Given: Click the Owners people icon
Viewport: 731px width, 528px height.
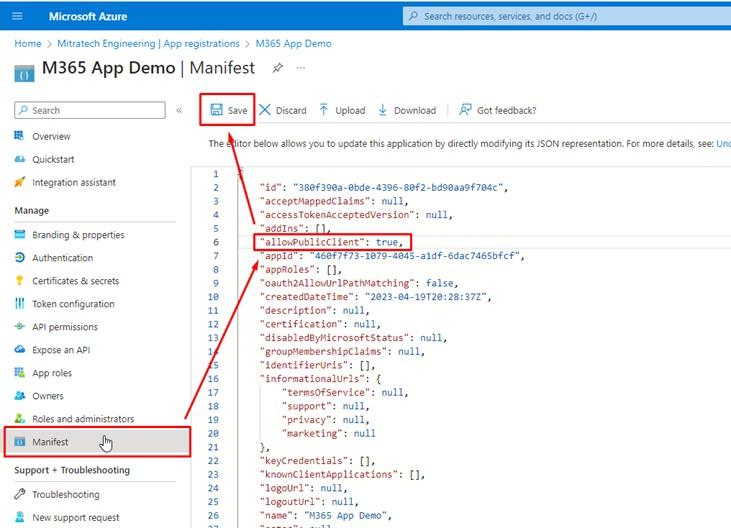Looking at the screenshot, I should (20, 395).
